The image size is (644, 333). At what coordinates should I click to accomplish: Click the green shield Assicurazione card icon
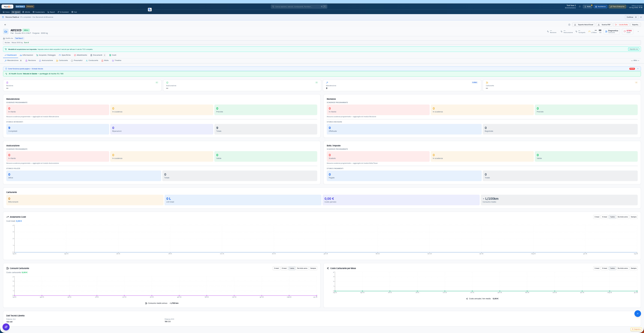pos(167,83)
